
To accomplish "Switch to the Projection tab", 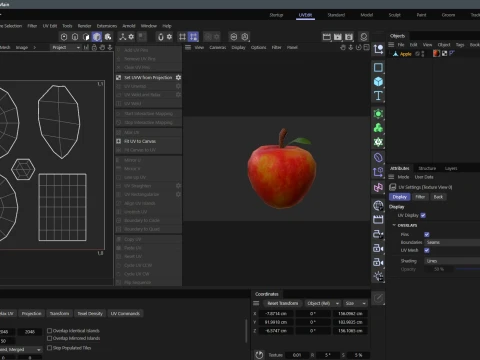I will (32, 314).
